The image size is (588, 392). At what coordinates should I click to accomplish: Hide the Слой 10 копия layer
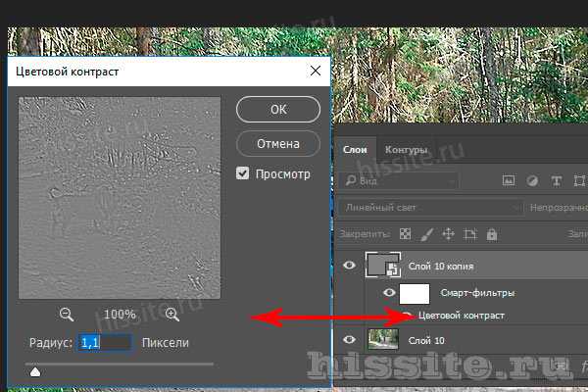351,266
